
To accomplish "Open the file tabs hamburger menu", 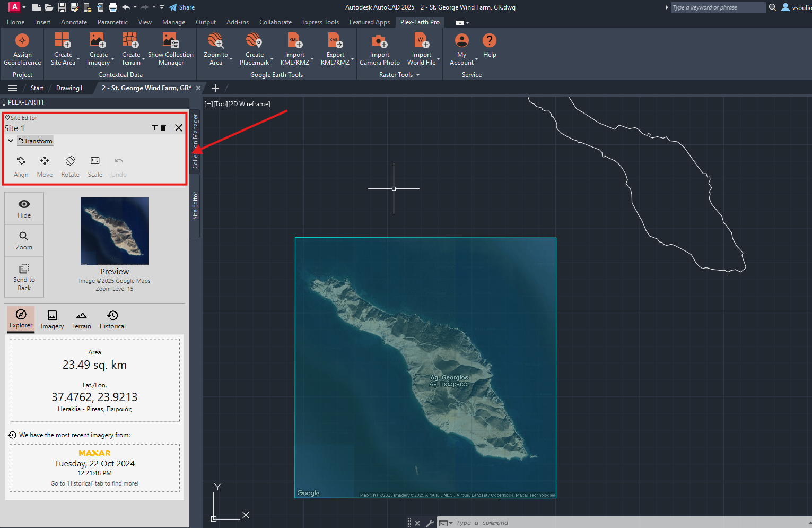I will 13,88.
